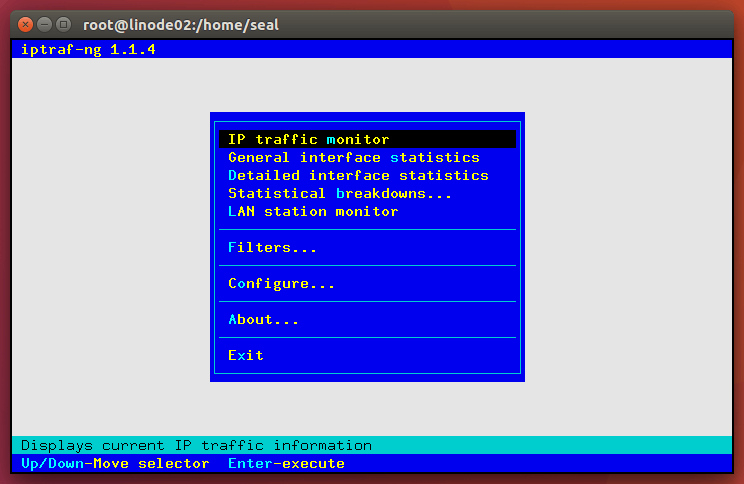744x484 pixels.
Task: Maximize the terminal window
Action: pos(63,23)
